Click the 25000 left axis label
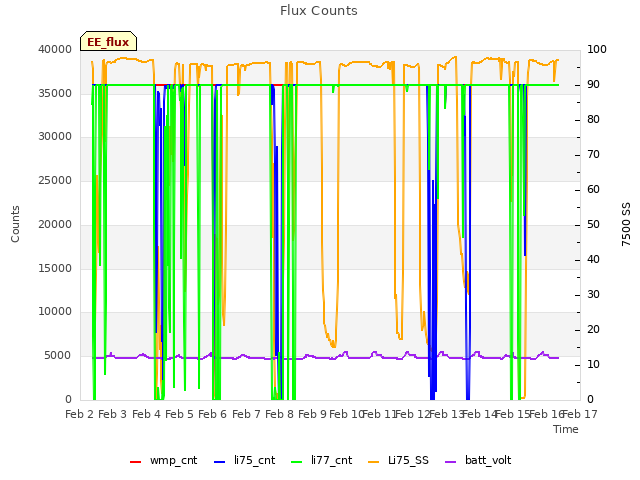 click(55, 180)
